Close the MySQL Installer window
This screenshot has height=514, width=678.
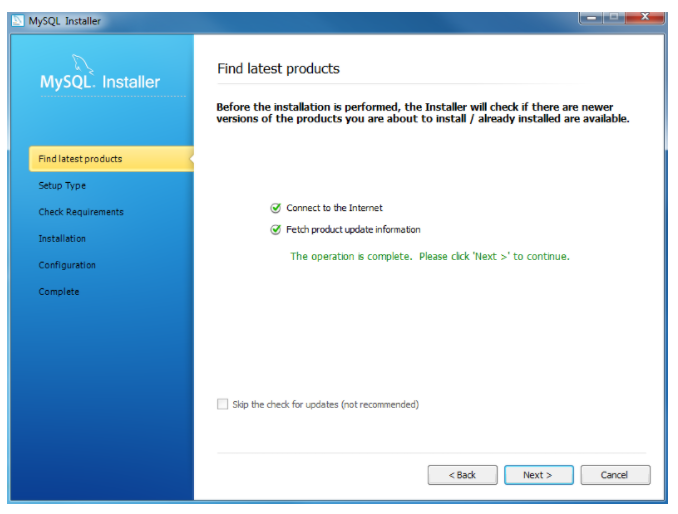point(644,18)
